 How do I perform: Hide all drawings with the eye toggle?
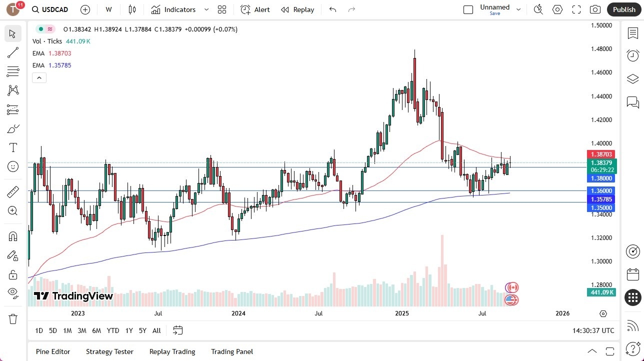(x=12, y=293)
